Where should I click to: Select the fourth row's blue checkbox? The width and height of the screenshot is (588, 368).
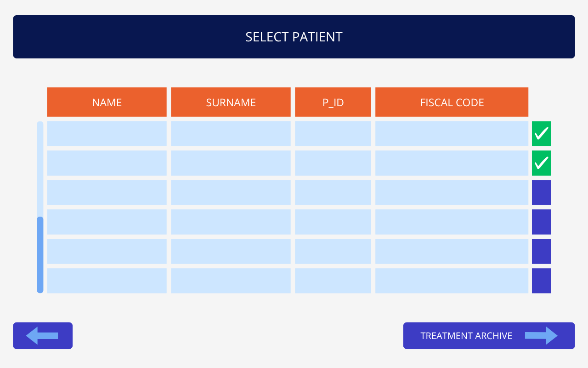(x=542, y=222)
